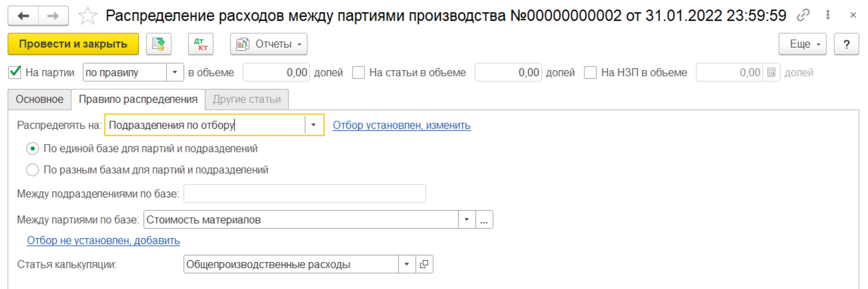Click Отбор не установлен, добавить link

[103, 241]
